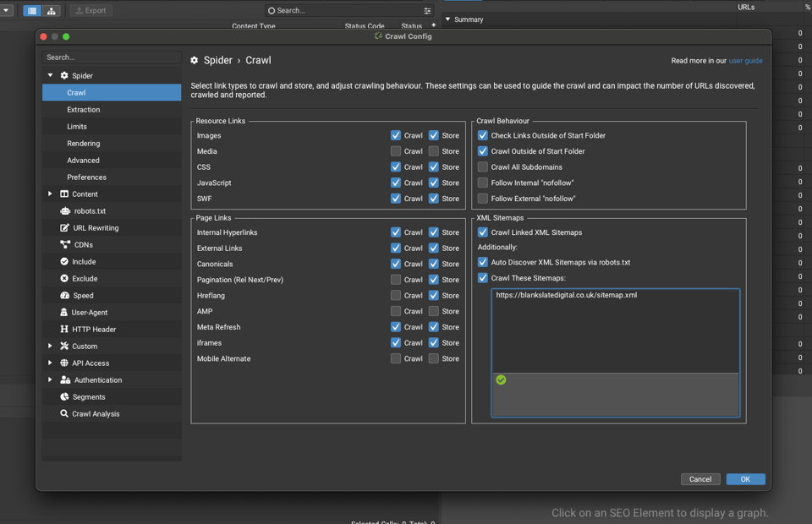Viewport: 812px width, 524px height.
Task: Click the Content panel icon
Action: click(64, 194)
